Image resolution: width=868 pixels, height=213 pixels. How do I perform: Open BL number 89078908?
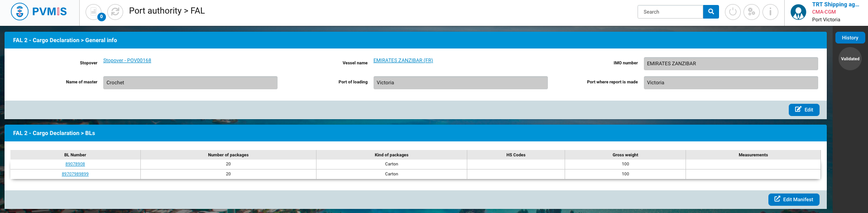point(75,164)
